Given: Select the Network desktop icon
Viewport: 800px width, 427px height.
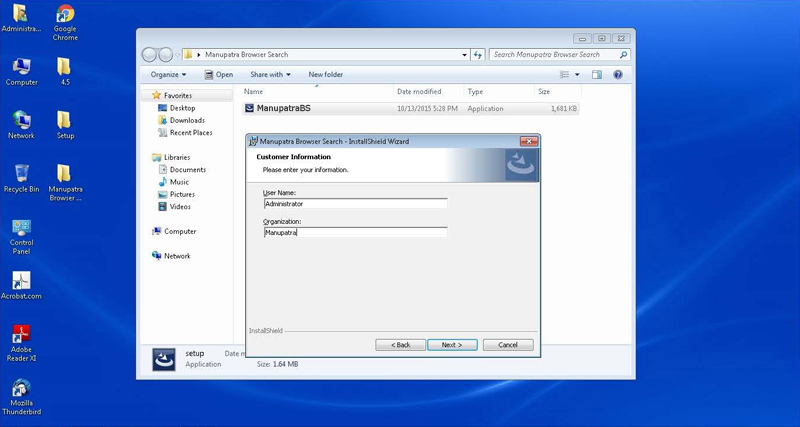Looking at the screenshot, I should (x=21, y=125).
